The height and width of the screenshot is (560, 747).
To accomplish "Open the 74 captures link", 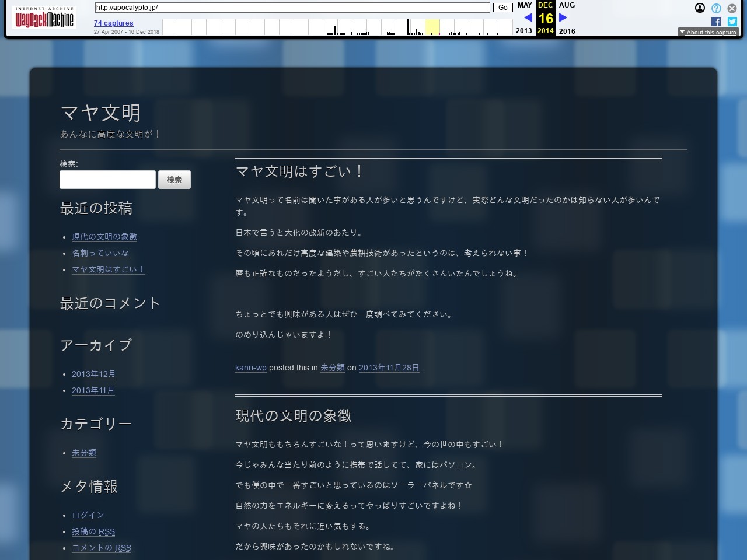I will 113,23.
